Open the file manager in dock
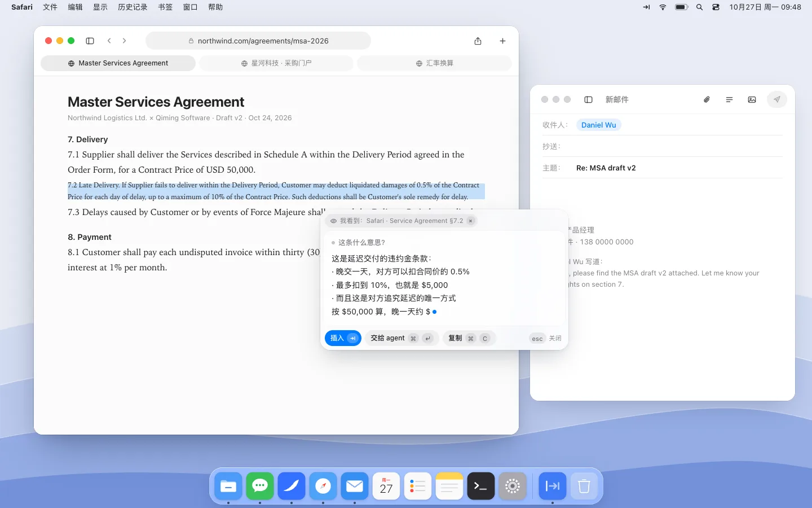 pos(228,486)
